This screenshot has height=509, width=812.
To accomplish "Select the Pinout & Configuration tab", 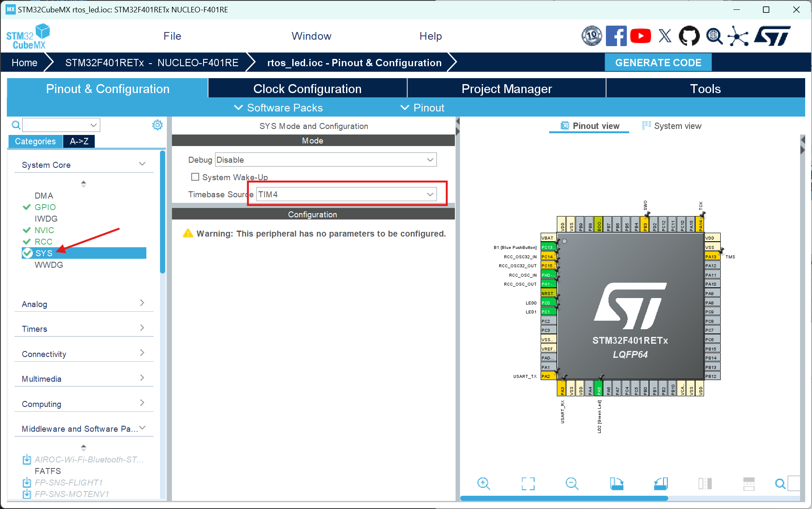I will 108,88.
